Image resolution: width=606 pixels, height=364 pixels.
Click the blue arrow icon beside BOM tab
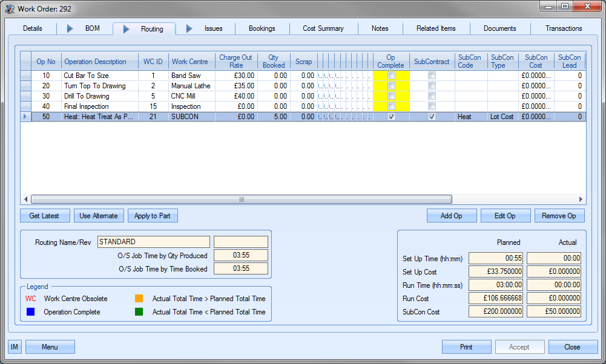(x=70, y=28)
